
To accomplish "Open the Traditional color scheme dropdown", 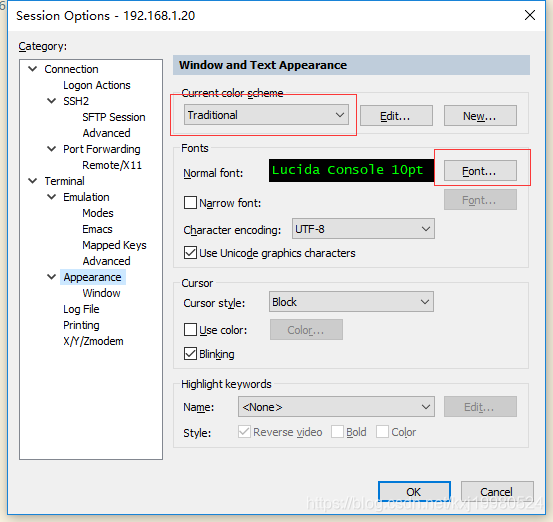I will coord(266,115).
